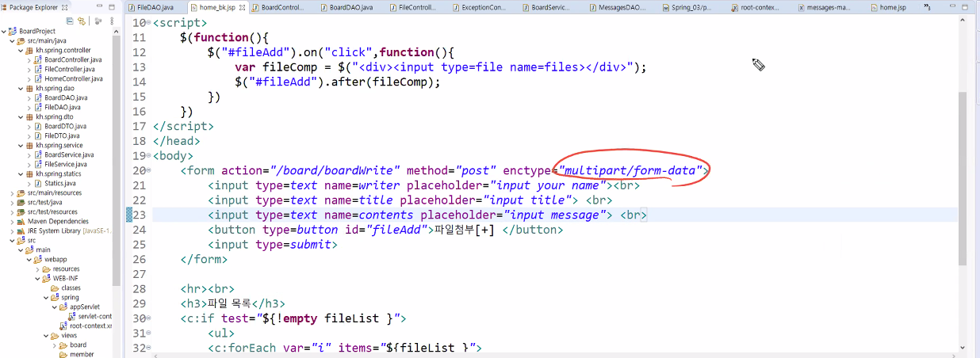980x358 pixels.
Task: Click the kh.spring.statics package icon
Action: point(30,173)
